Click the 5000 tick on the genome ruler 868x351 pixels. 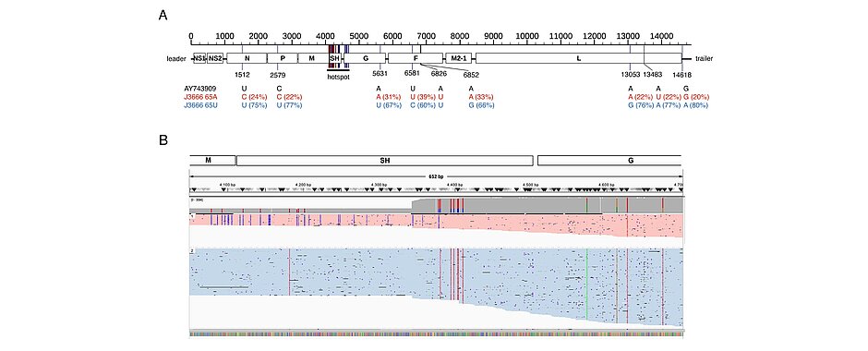coord(358,36)
